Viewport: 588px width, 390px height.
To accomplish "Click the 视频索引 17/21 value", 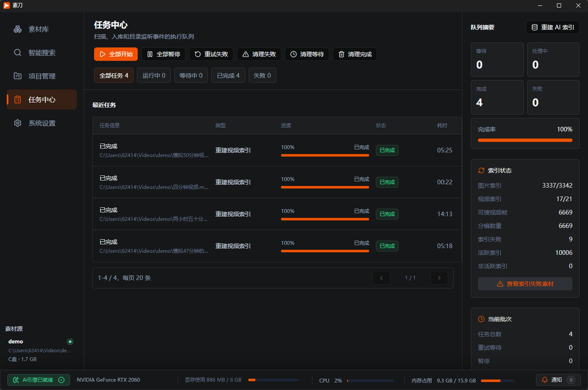I will coord(564,199).
